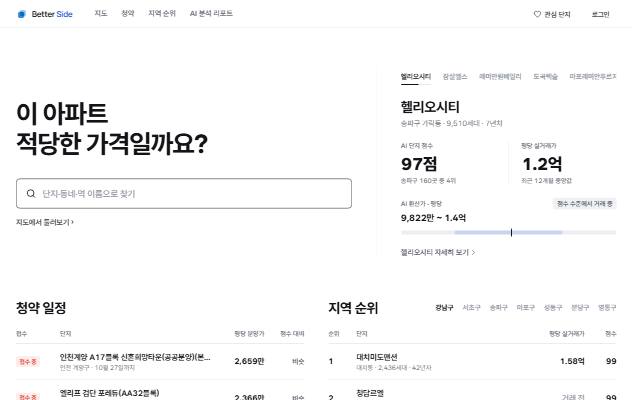The height and width of the screenshot is (400, 640).
Task: Click the 2,659만 price cell
Action: point(249,361)
